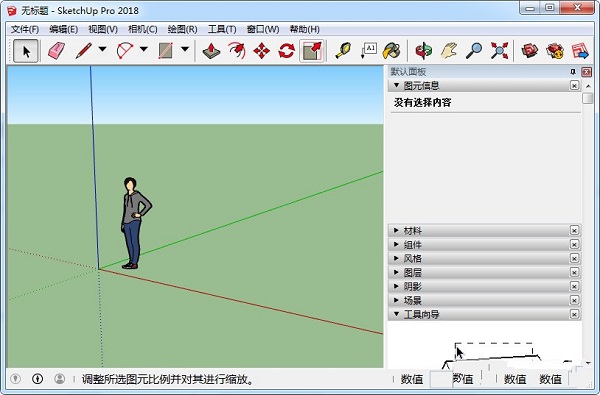
Task: Select the Pan hand tool
Action: [449, 51]
